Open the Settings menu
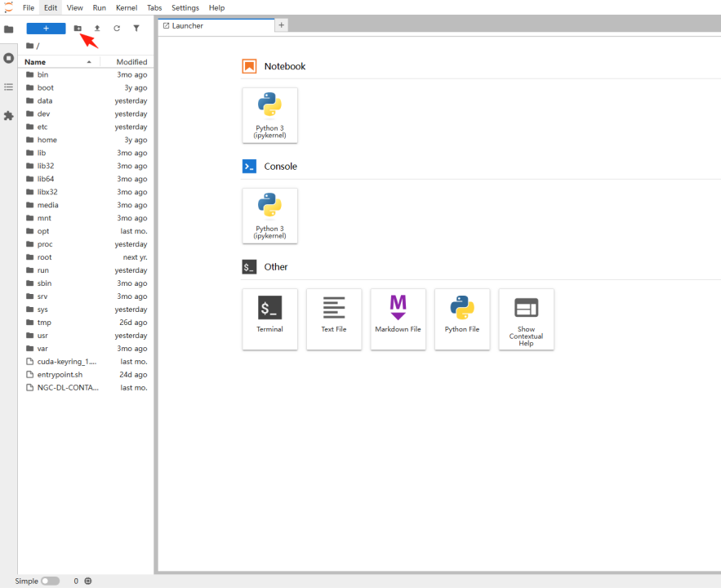The width and height of the screenshot is (721, 588). click(185, 8)
